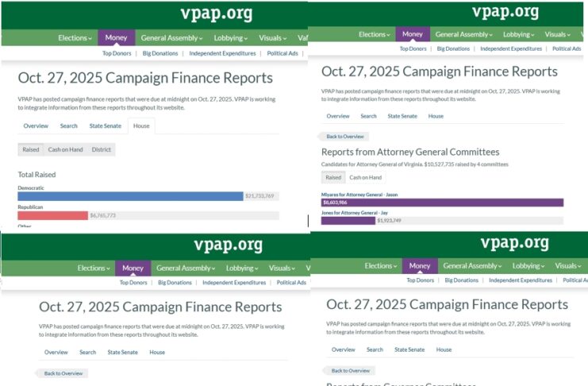Click the Jones for Attorney General bar
588x386 pixels.
tap(348, 221)
